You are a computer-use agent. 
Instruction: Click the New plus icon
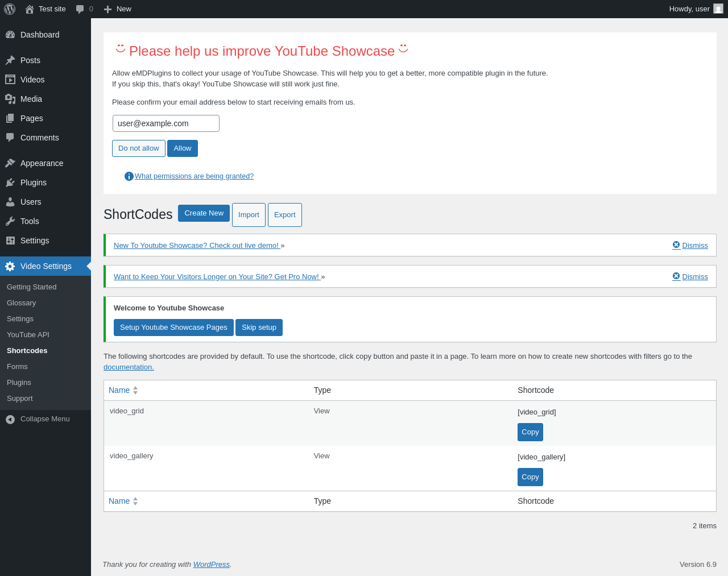[107, 9]
